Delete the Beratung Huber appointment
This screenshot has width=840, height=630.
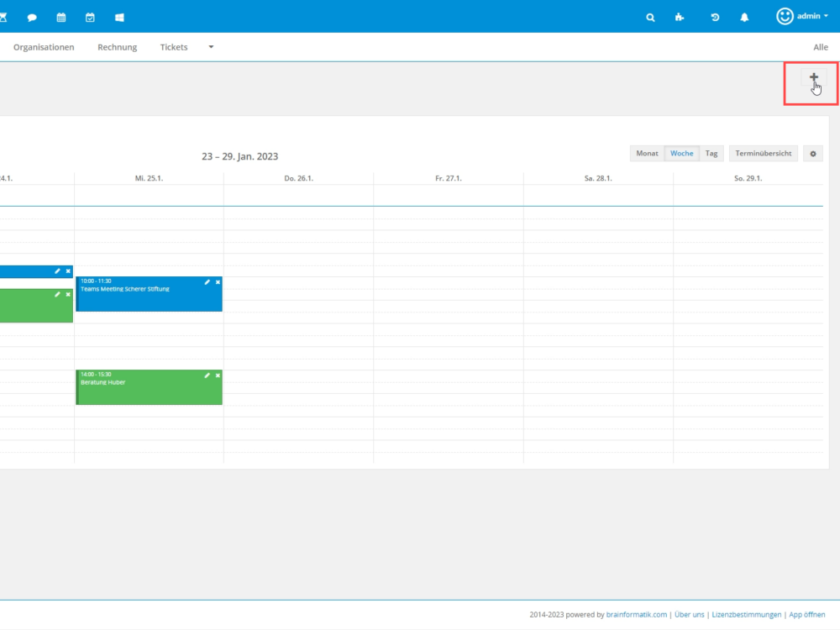pos(218,375)
